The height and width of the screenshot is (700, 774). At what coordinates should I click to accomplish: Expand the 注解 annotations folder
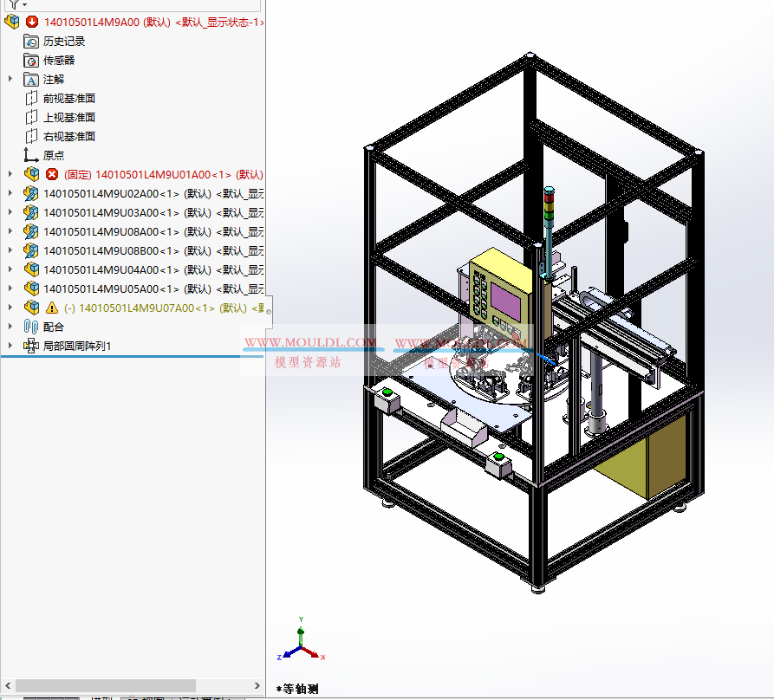pyautogui.click(x=10, y=79)
